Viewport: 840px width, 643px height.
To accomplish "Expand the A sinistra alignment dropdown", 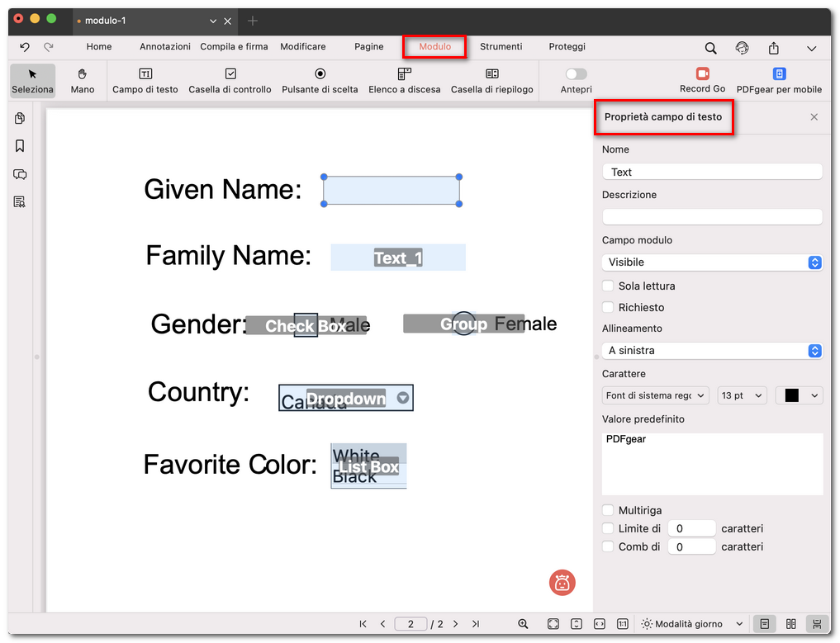I will coord(712,351).
